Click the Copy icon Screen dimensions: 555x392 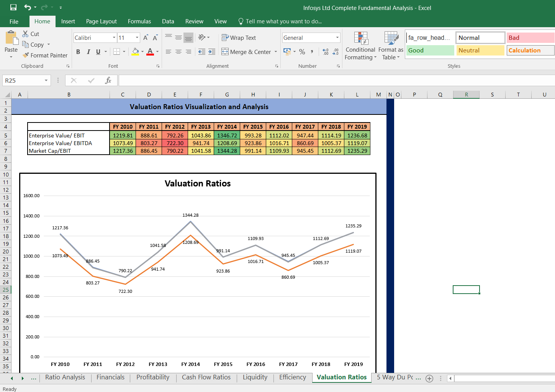coord(26,44)
